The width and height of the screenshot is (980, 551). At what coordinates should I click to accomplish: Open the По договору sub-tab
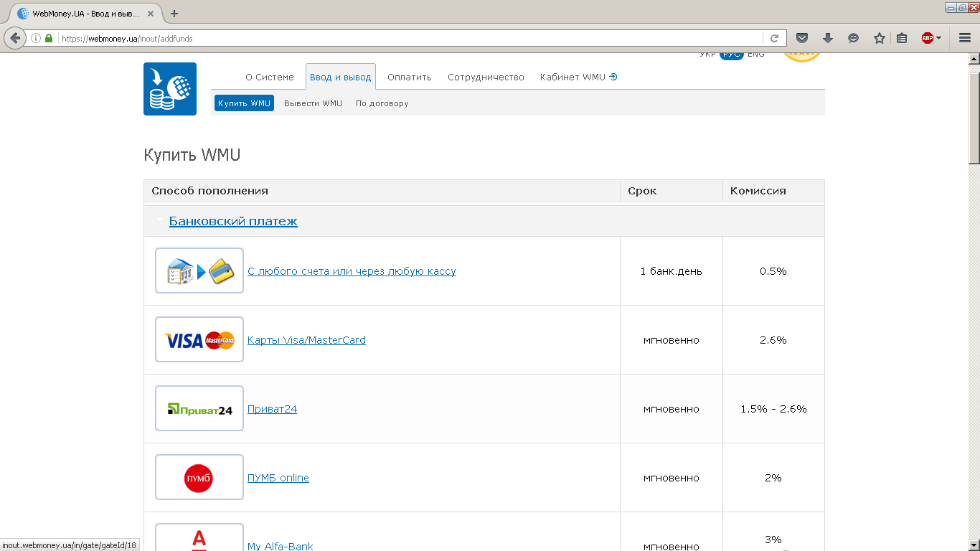point(382,103)
